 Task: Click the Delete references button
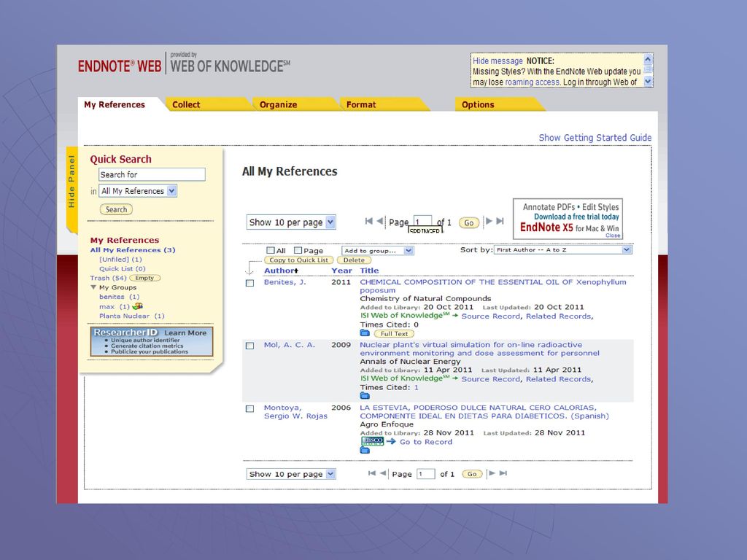point(354,260)
